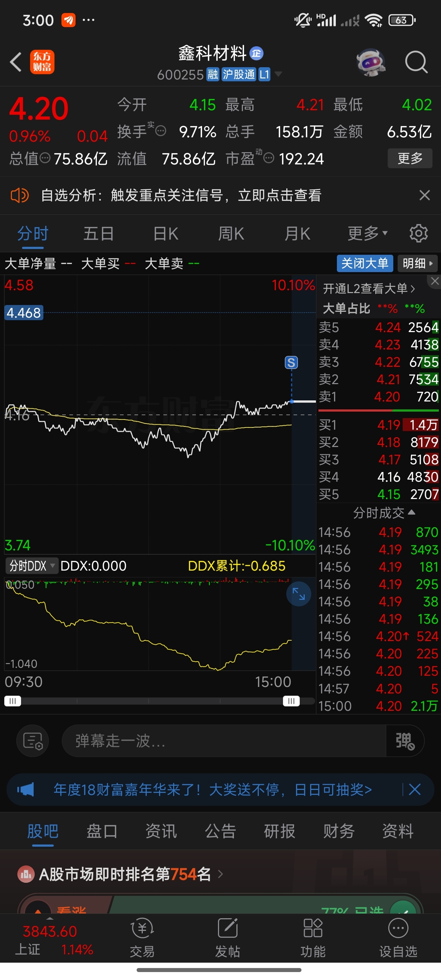Open the 功能 functions icon
The image size is (441, 980).
pyautogui.click(x=313, y=937)
